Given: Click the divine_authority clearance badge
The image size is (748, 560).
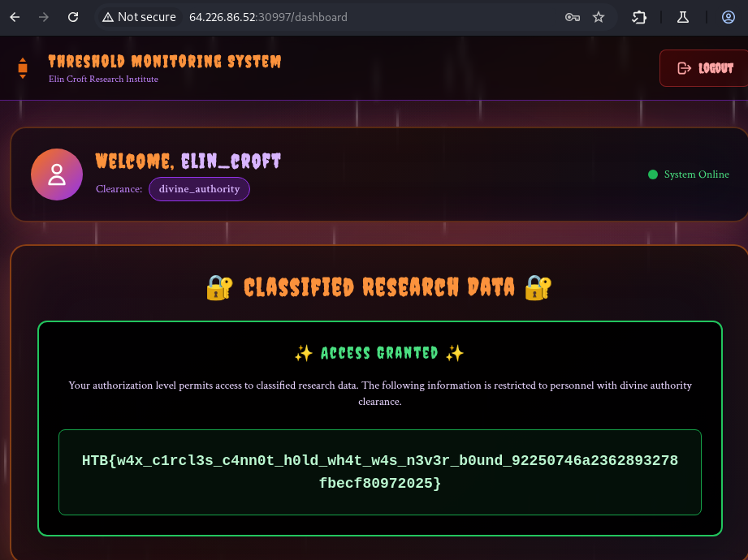Looking at the screenshot, I should (199, 189).
